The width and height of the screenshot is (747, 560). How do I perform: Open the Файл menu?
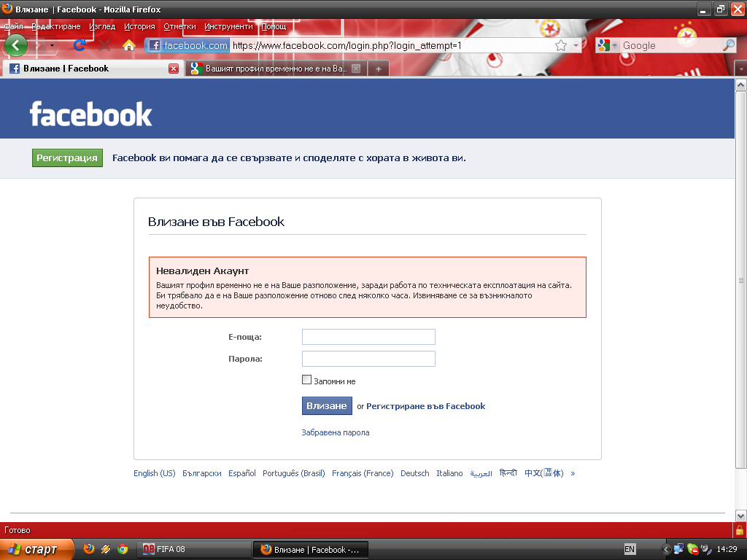(13, 26)
